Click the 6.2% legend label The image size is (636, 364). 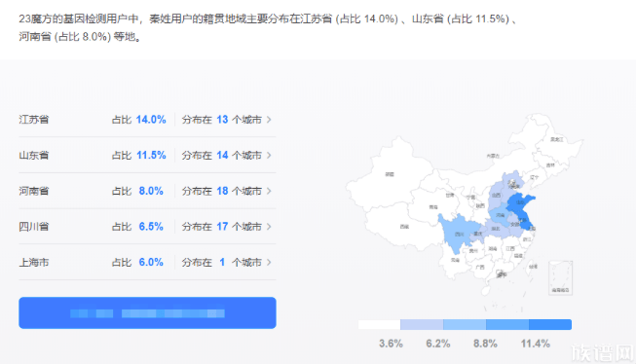(438, 344)
